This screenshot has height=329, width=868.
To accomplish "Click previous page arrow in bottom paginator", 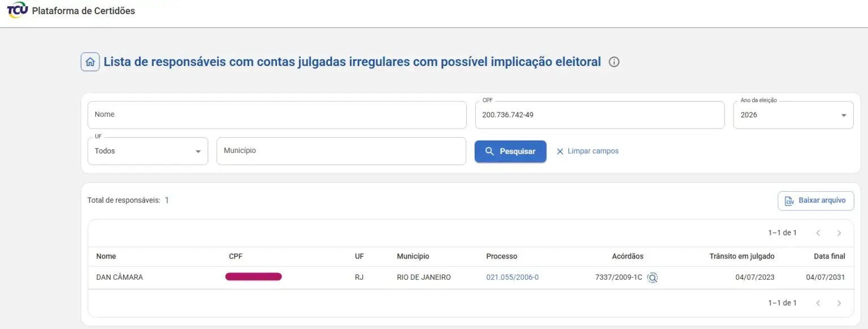I will [818, 303].
